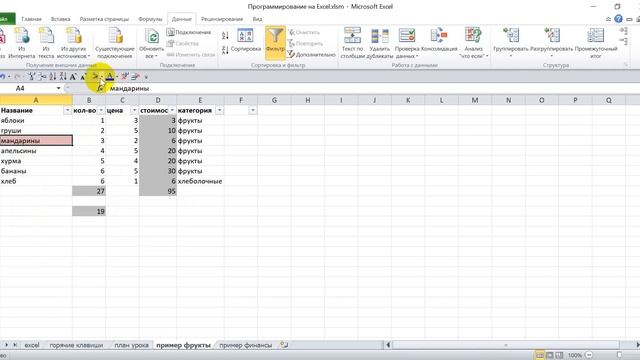Open Проверка данных
The image size is (640, 360).
pyautogui.click(x=407, y=43)
